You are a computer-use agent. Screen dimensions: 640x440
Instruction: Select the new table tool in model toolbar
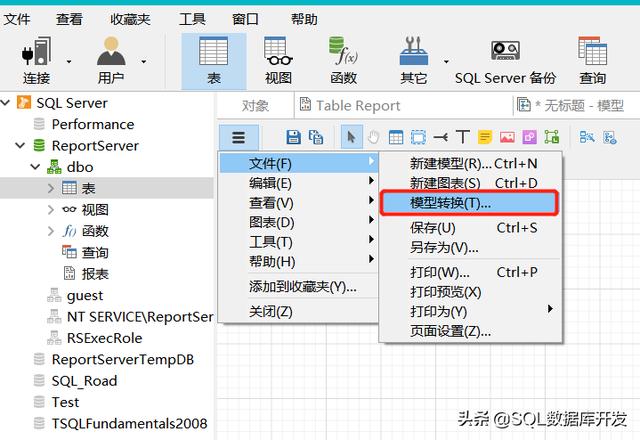[x=396, y=138]
